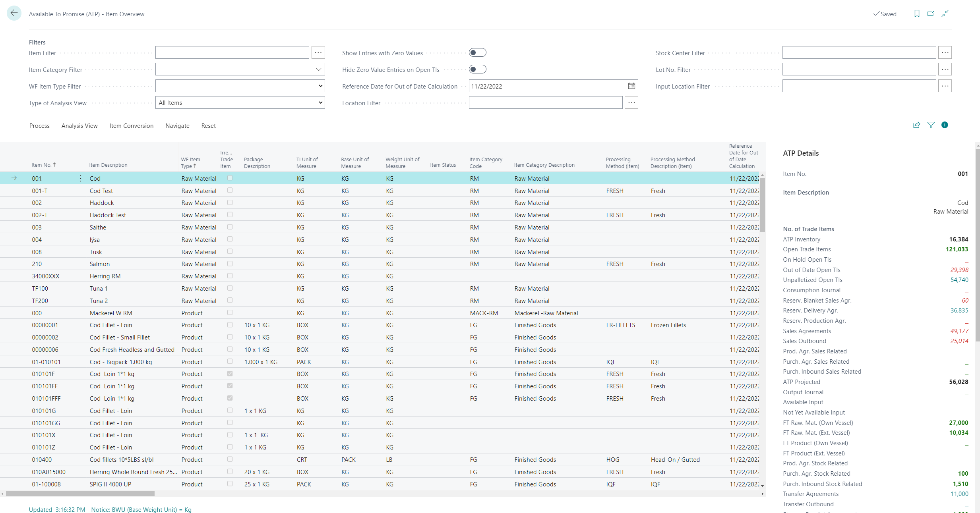This screenshot has width=980, height=513.
Task: Toggle the information factbox icon
Action: click(945, 125)
